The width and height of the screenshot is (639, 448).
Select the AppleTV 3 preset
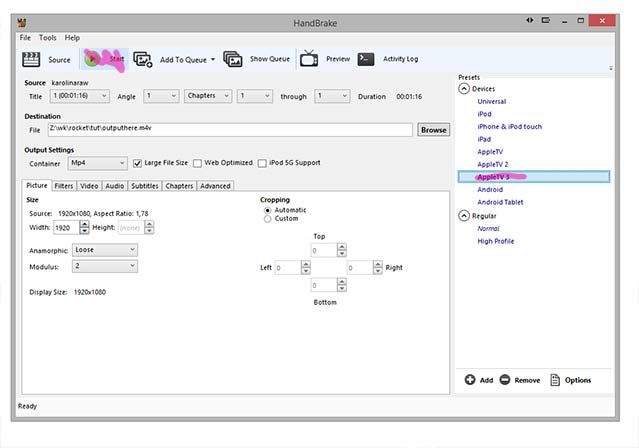pyautogui.click(x=534, y=177)
